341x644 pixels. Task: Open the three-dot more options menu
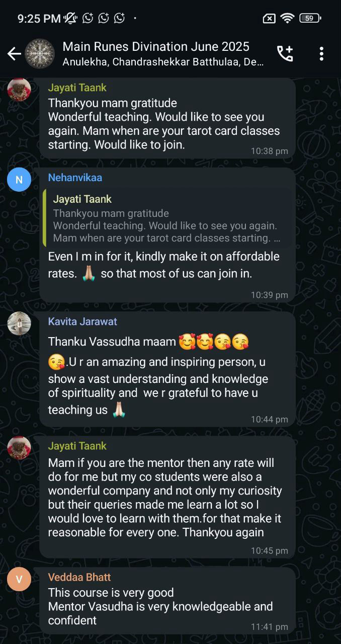pos(321,53)
